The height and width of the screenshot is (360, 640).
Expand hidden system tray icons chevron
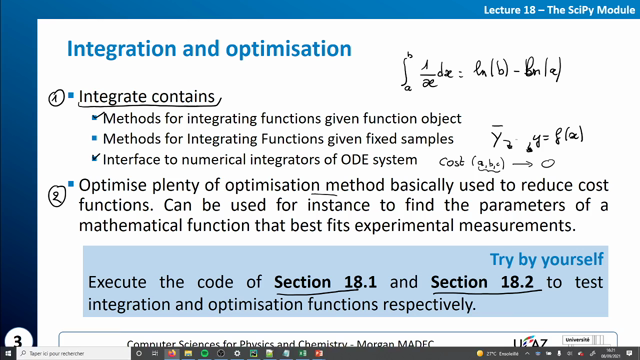(x=527, y=353)
